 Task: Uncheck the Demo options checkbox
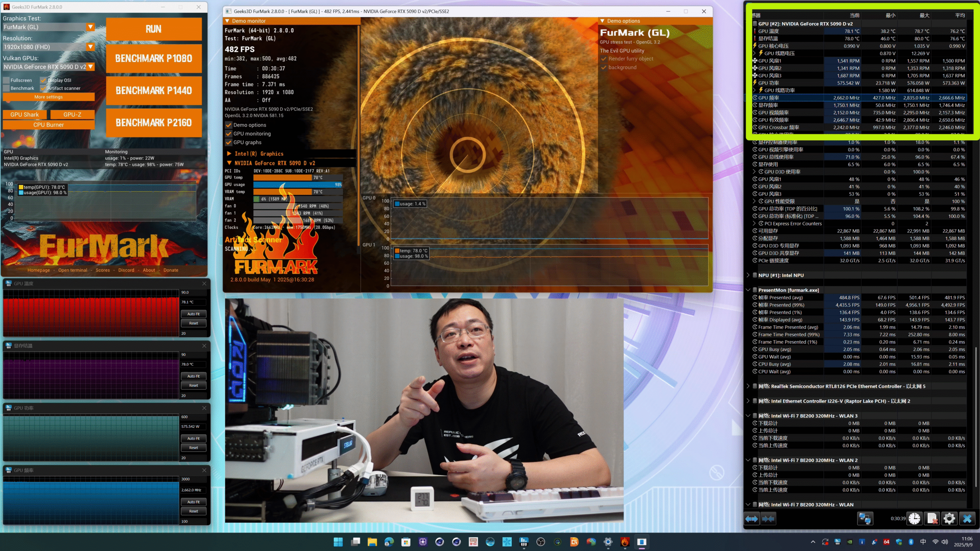pyautogui.click(x=229, y=125)
